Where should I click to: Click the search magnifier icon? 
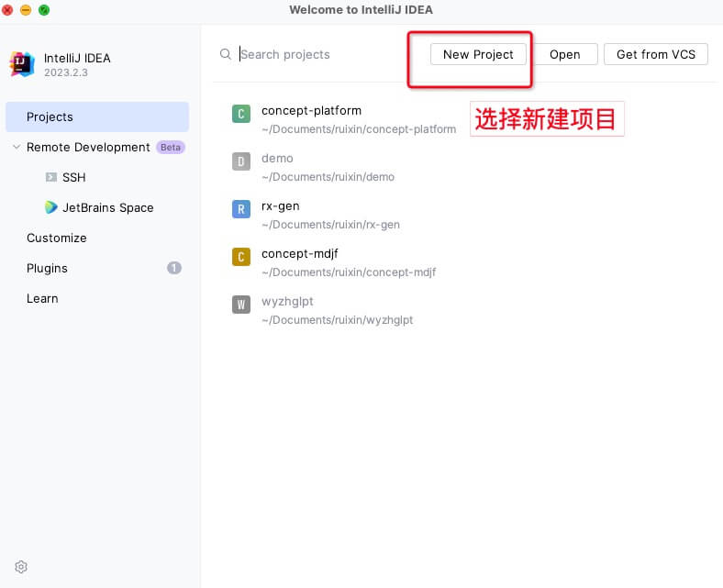226,54
